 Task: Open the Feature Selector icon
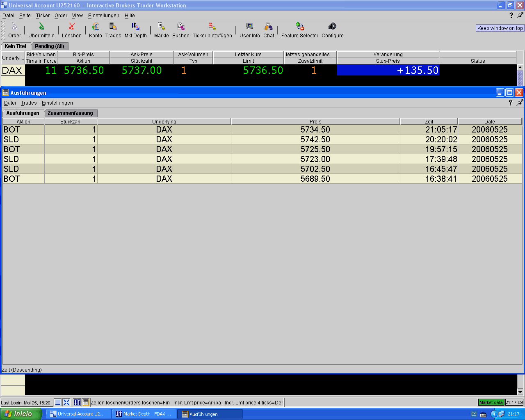[300, 30]
